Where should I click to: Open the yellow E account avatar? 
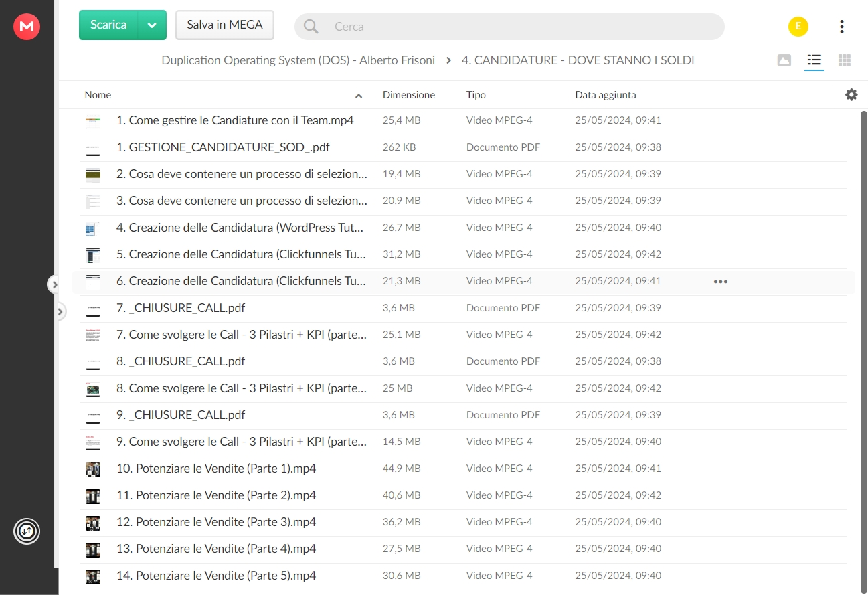pyautogui.click(x=798, y=26)
